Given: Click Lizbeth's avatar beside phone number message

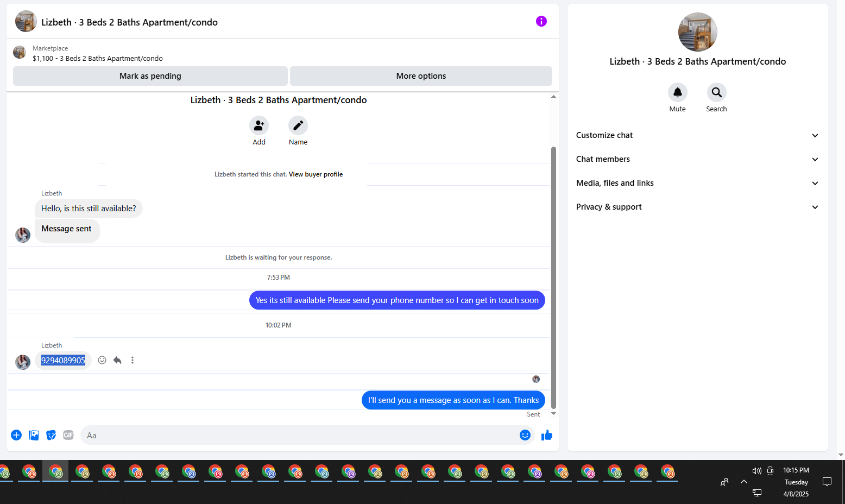Looking at the screenshot, I should pyautogui.click(x=23, y=362).
